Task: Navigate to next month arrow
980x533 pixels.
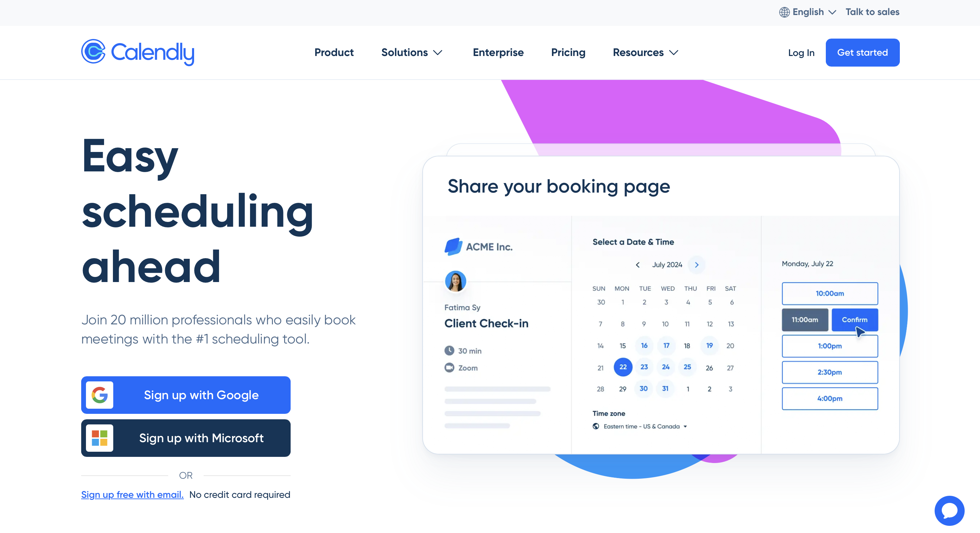Action: (x=697, y=265)
